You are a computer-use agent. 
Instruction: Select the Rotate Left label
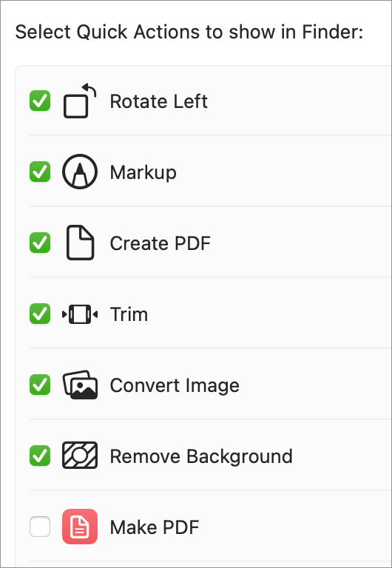159,101
